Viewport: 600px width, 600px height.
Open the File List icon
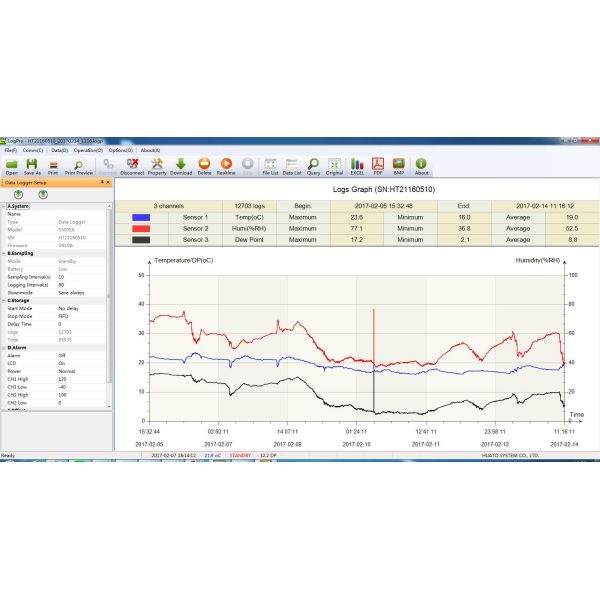270,166
